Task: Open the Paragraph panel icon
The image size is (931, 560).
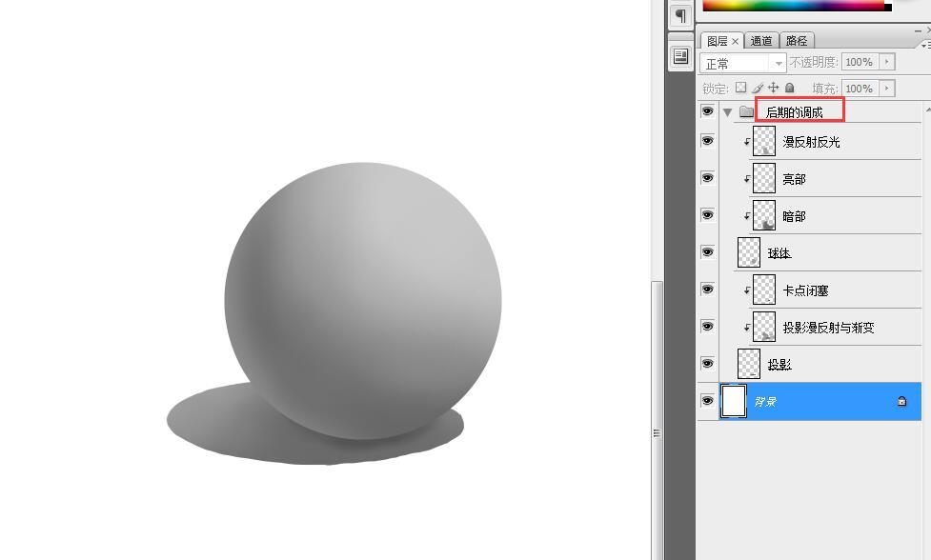Action: tap(680, 16)
